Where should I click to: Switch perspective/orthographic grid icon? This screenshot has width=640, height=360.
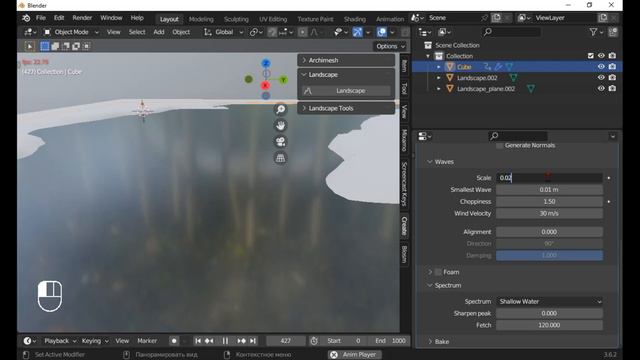(280, 158)
